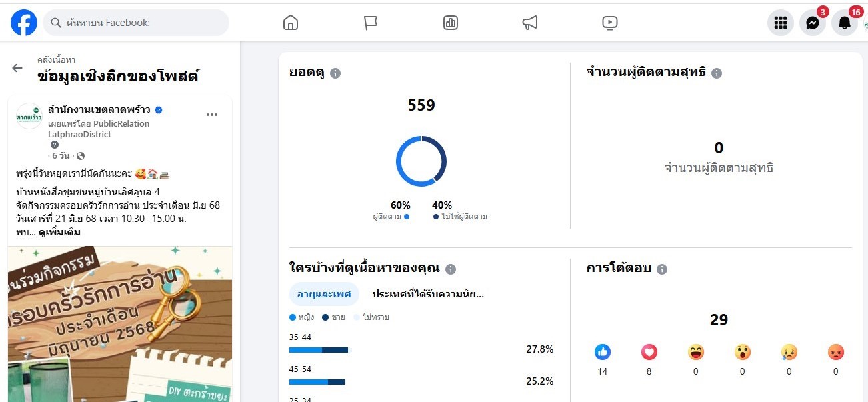The image size is (868, 402).
Task: Open Messenger chat icon
Action: tap(812, 23)
